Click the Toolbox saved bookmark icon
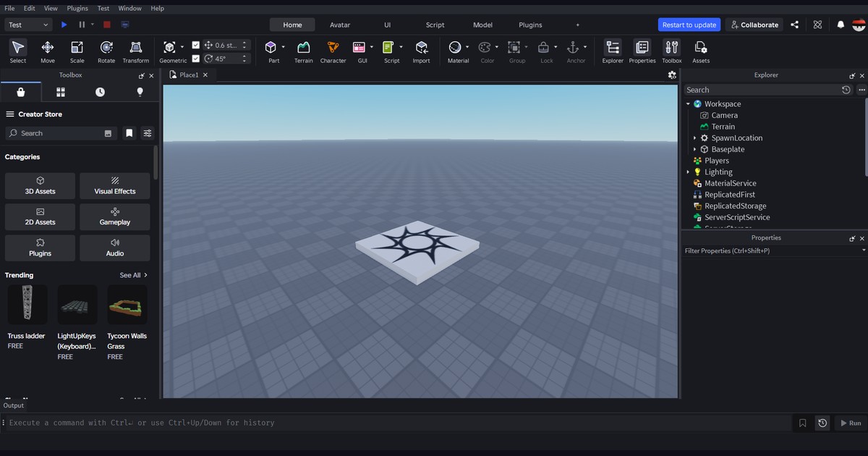868x456 pixels. click(129, 133)
